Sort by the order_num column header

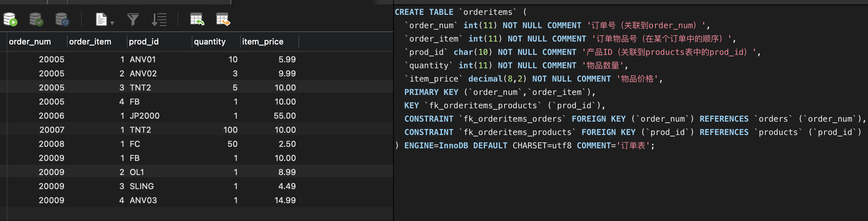pyautogui.click(x=30, y=42)
